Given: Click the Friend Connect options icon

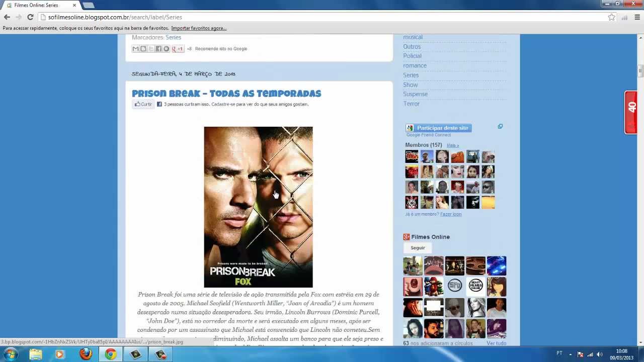Looking at the screenshot, I should click(x=500, y=126).
